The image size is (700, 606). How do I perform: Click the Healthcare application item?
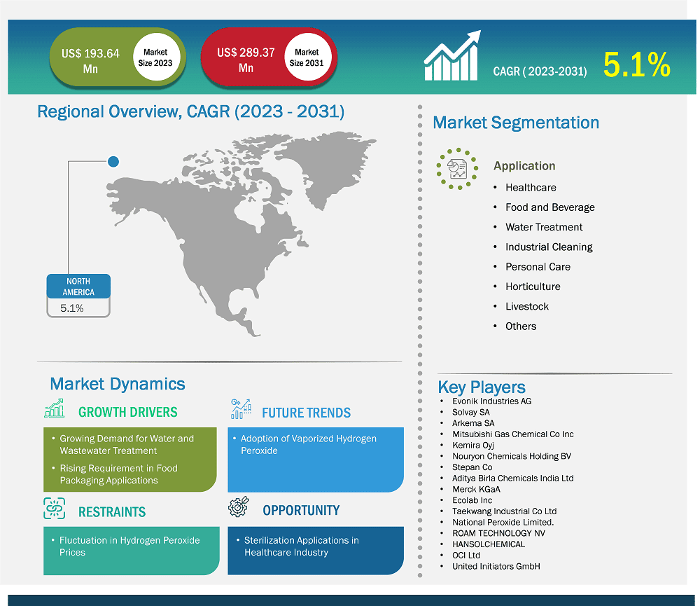coord(531,188)
